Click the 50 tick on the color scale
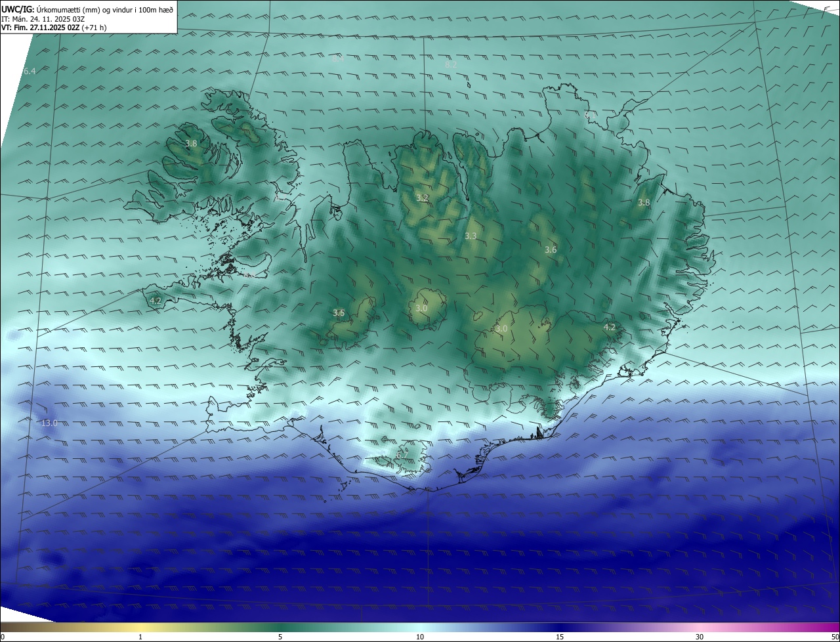This screenshot has height=642, width=840. pos(835,637)
